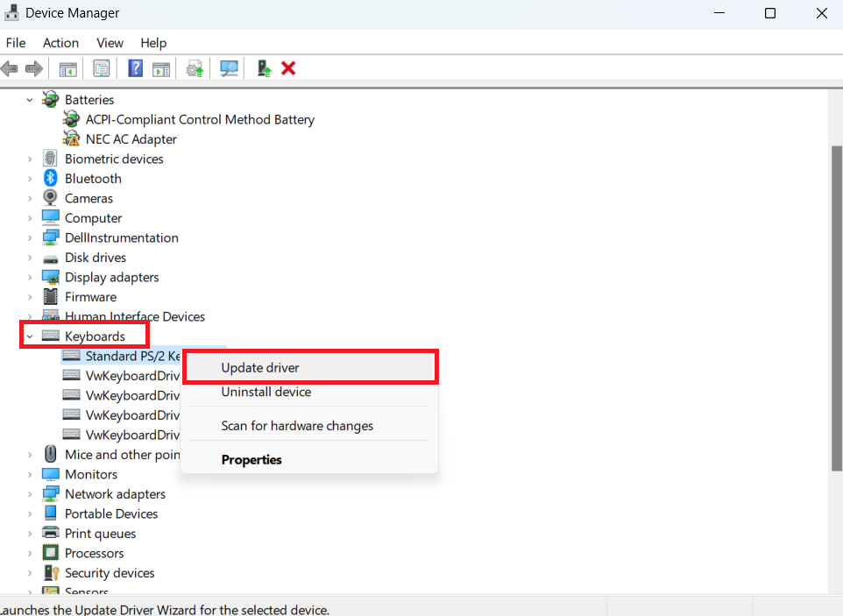Select ACPI-Compliant Control Method Battery label
Viewport: 843px width, 616px height.
(x=200, y=119)
